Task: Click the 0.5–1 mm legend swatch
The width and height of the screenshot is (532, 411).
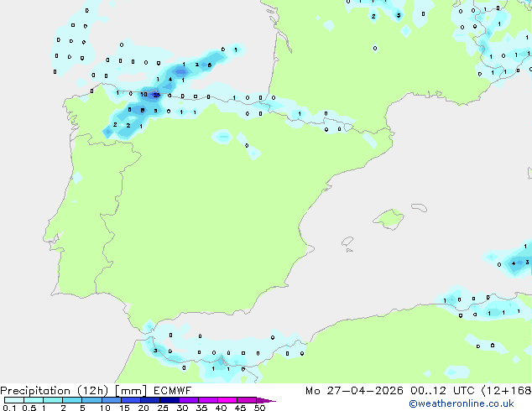Action: pyautogui.click(x=34, y=400)
